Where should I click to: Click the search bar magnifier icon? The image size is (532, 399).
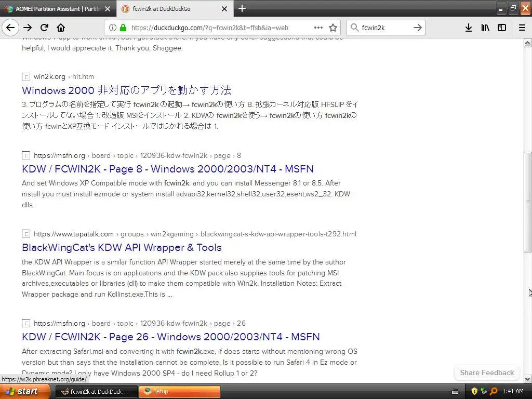point(354,28)
